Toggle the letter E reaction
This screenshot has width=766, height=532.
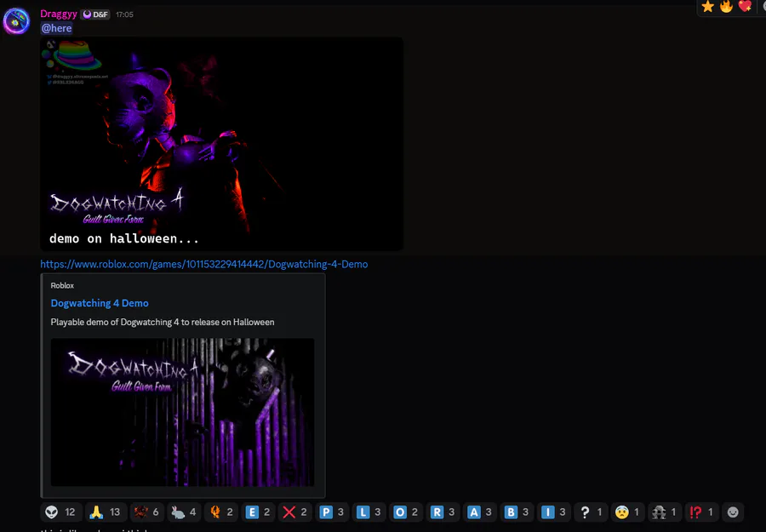[x=258, y=512]
